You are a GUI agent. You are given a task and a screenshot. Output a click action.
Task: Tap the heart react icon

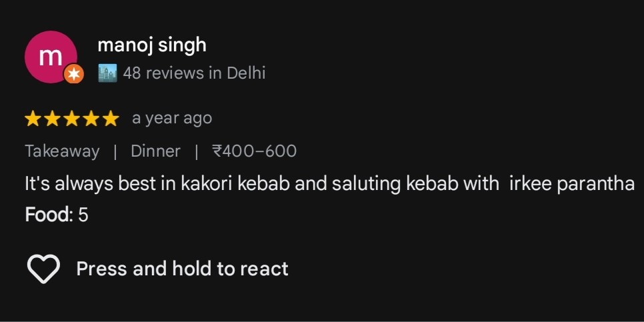coord(43,269)
